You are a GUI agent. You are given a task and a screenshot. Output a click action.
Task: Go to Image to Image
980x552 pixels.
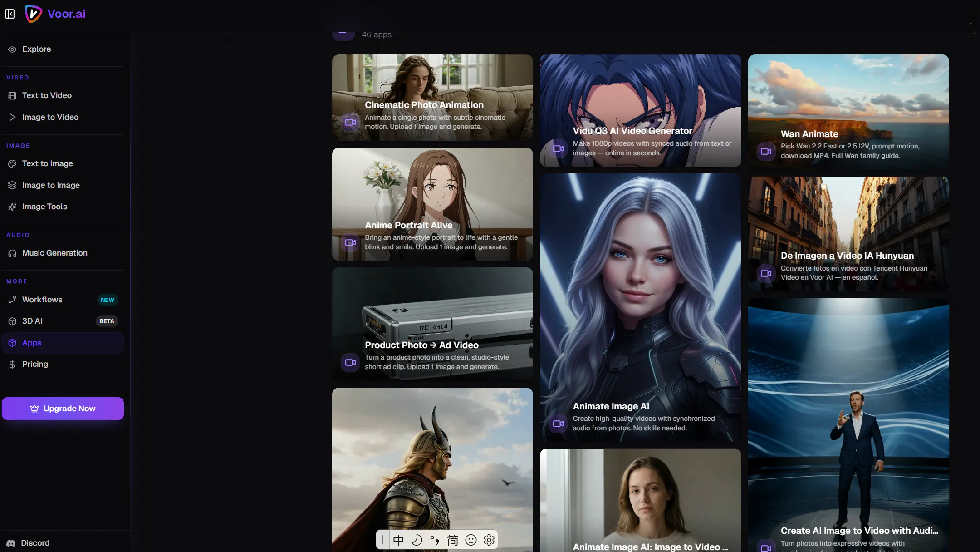63,185
